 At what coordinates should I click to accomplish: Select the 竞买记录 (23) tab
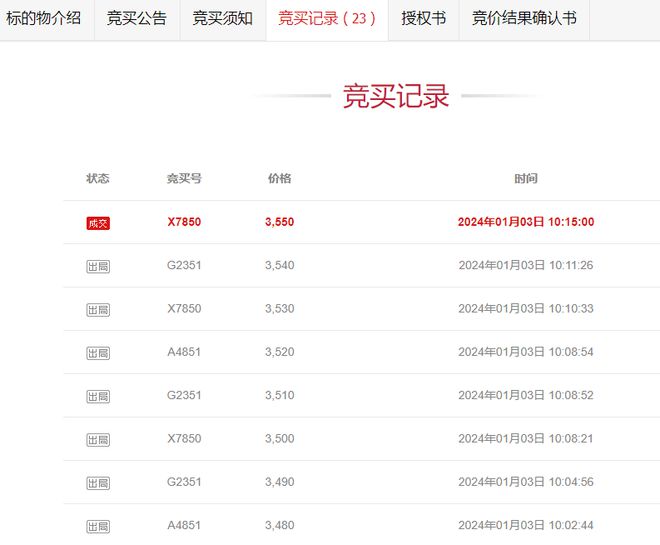coord(327,19)
